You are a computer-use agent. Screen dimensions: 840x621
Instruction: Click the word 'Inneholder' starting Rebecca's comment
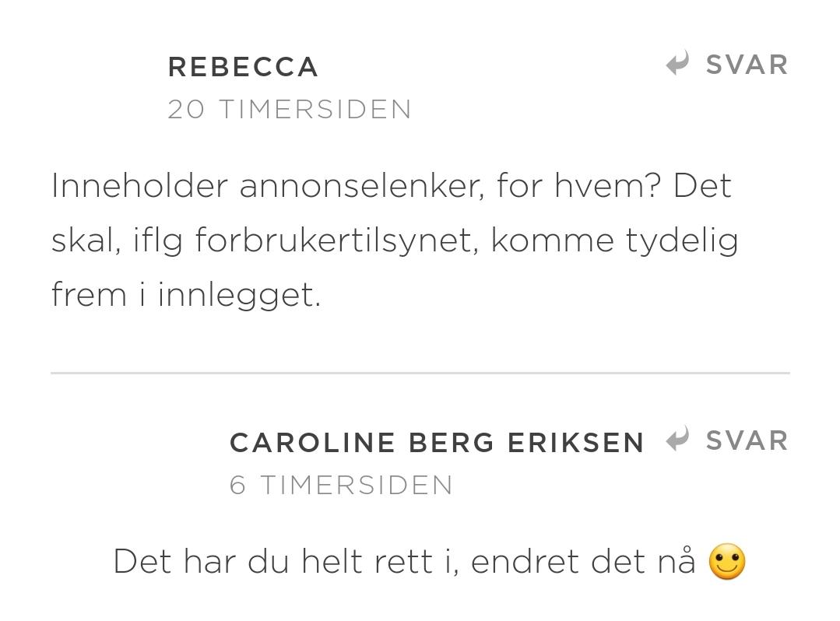[x=140, y=186]
